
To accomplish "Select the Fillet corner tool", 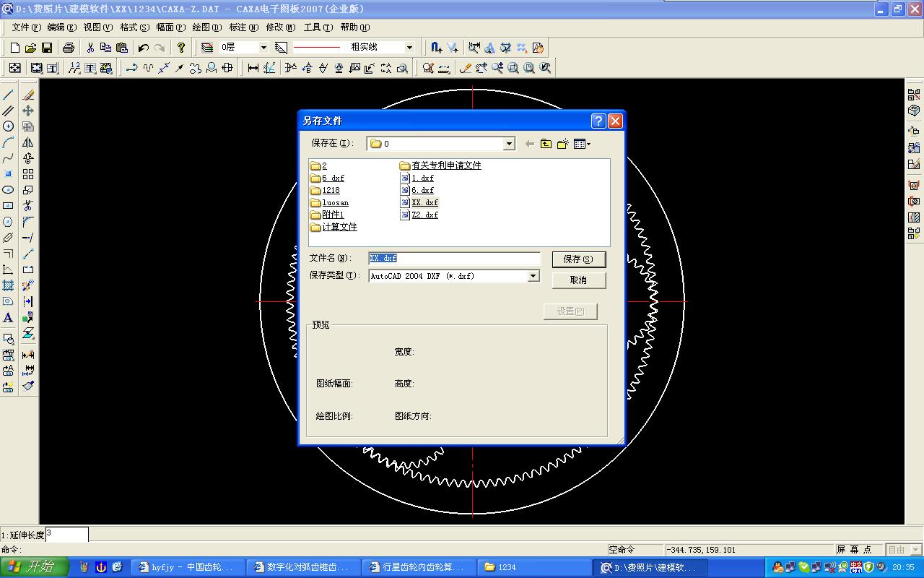I will pos(28,222).
